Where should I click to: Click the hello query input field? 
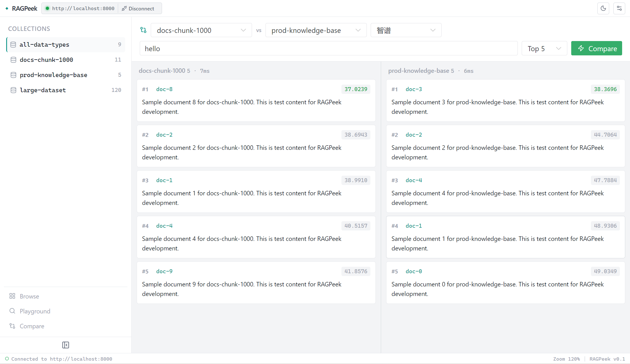tap(328, 48)
